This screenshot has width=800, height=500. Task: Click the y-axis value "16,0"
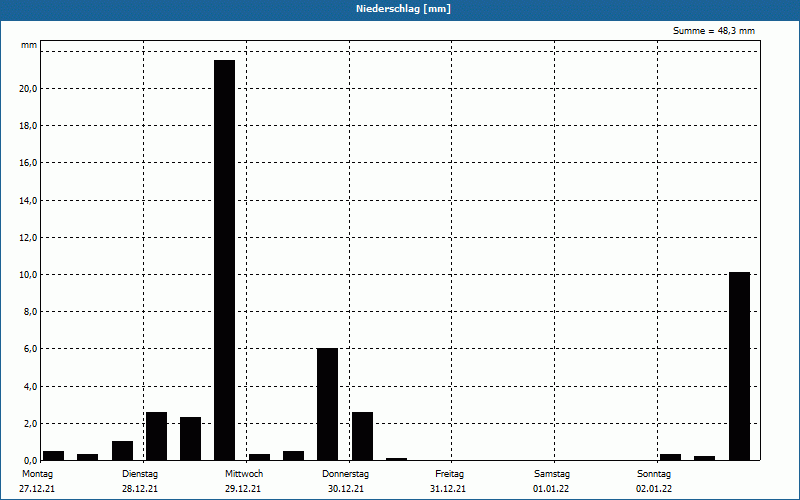coord(28,163)
